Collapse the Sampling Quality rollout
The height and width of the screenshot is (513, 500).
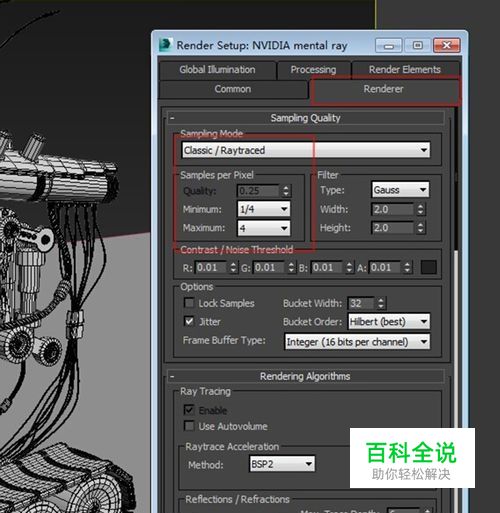point(305,118)
